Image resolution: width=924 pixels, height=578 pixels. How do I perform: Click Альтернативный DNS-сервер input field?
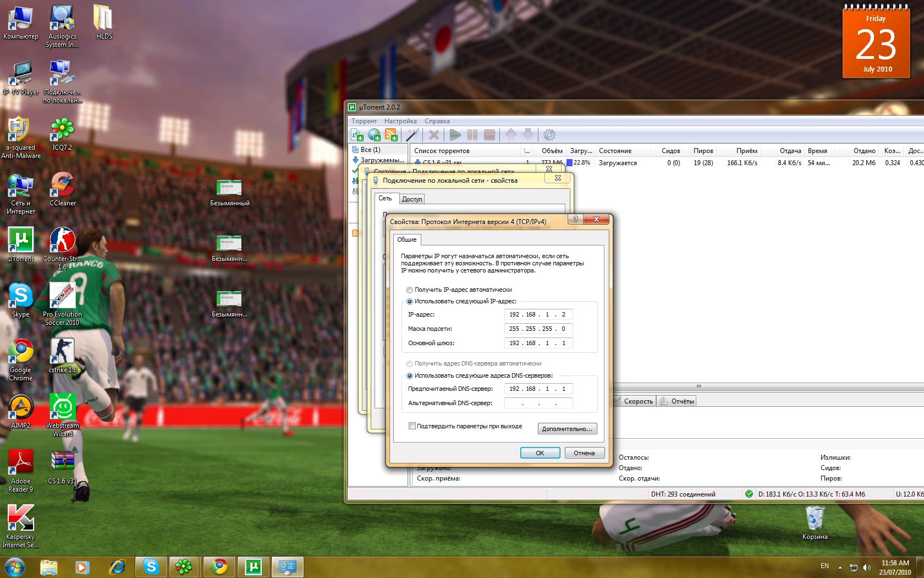pos(538,403)
